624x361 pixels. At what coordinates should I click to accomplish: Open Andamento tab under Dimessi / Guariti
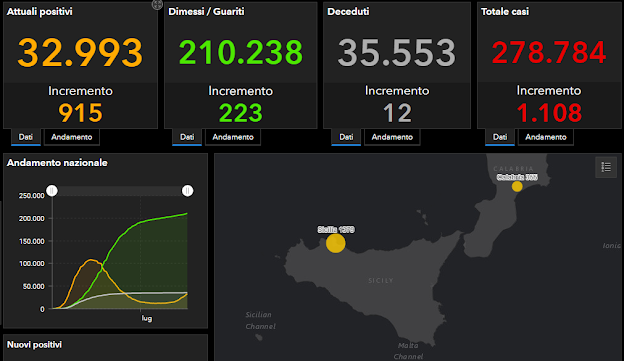click(233, 137)
